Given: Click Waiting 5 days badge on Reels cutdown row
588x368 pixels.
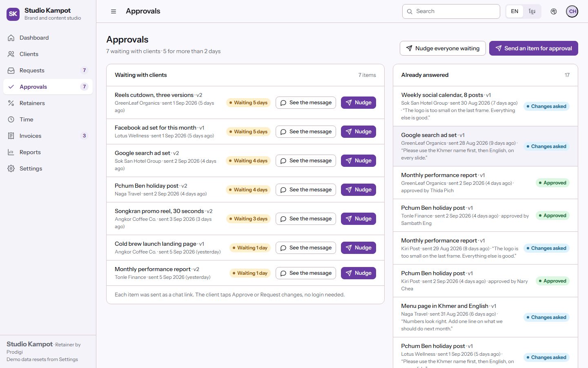Looking at the screenshot, I should pyautogui.click(x=248, y=103).
